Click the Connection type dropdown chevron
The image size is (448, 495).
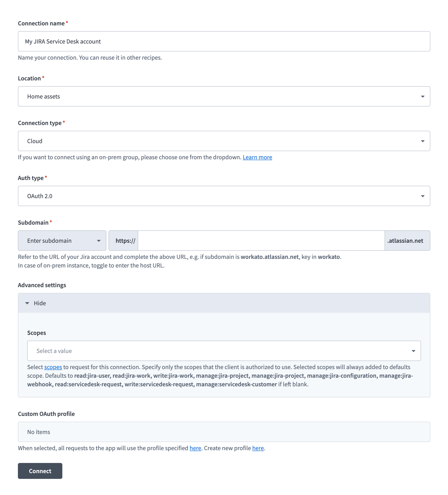(x=423, y=141)
